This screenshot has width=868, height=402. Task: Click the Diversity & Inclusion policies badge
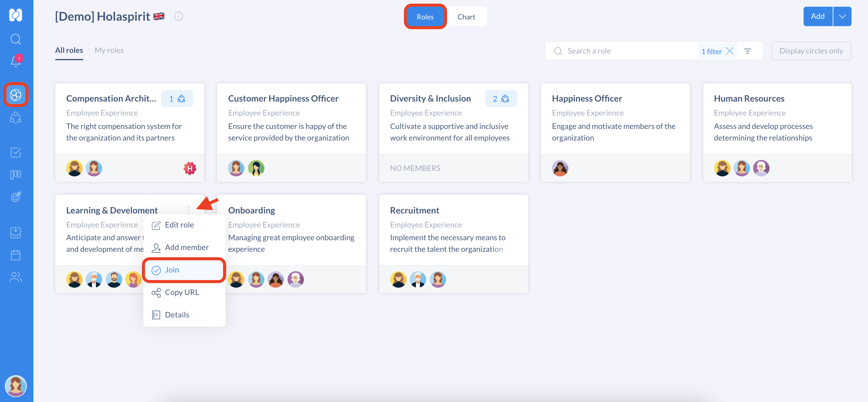click(501, 99)
